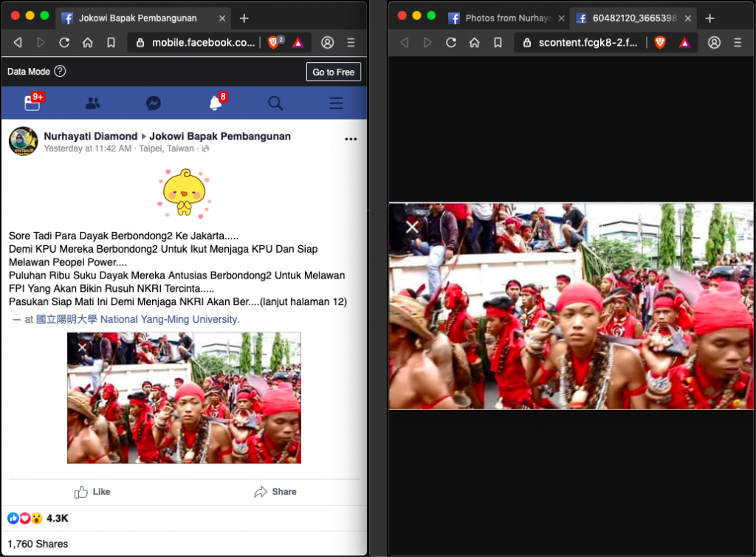Viewport: 756px width, 557px height.
Task: Open left browser's main menu
Action: pos(351,43)
